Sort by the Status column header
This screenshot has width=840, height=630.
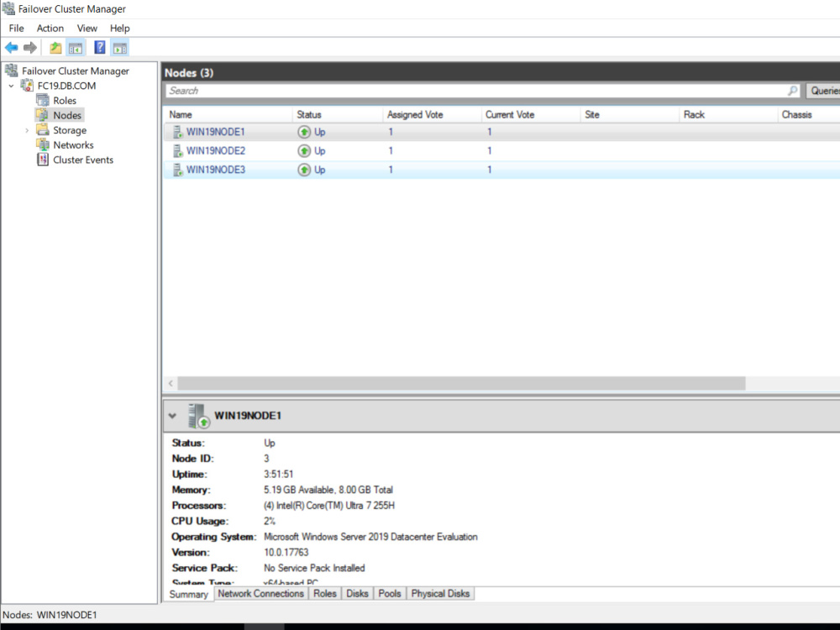pyautogui.click(x=338, y=114)
